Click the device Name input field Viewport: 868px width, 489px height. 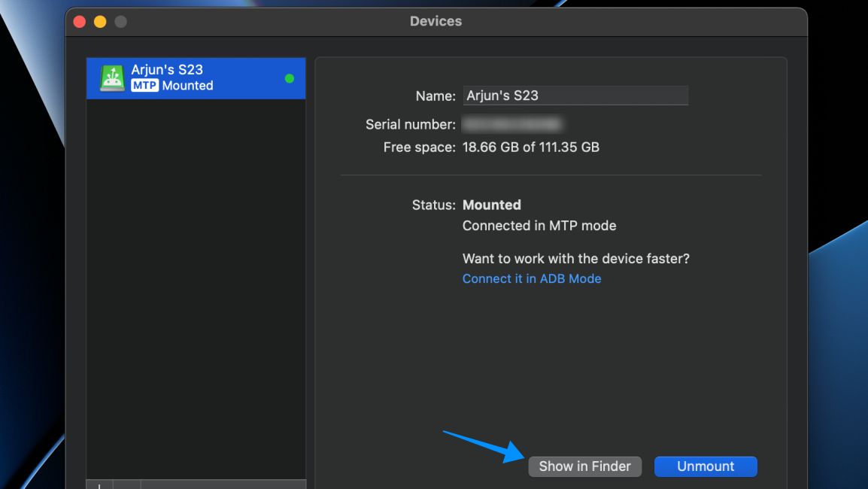575,95
